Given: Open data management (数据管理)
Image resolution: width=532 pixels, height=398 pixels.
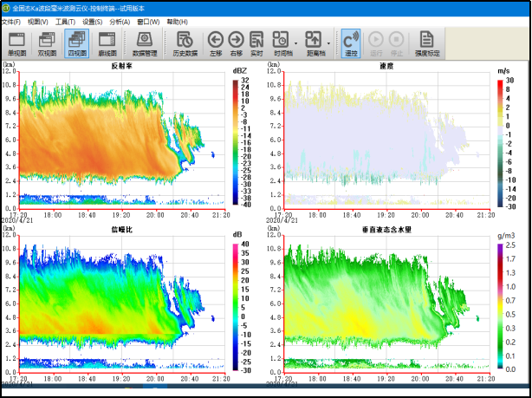Looking at the screenshot, I should 145,44.
